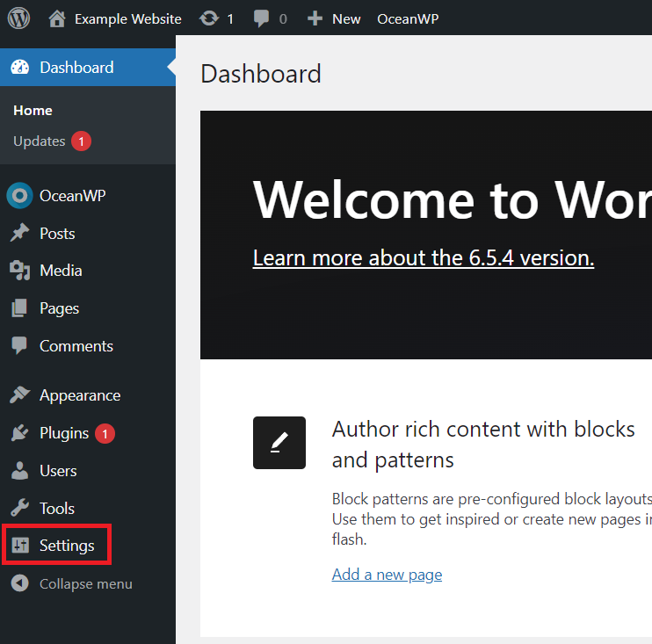Screen dimensions: 652x644
Task: Click the plus icon next to New
Action: [x=315, y=18]
